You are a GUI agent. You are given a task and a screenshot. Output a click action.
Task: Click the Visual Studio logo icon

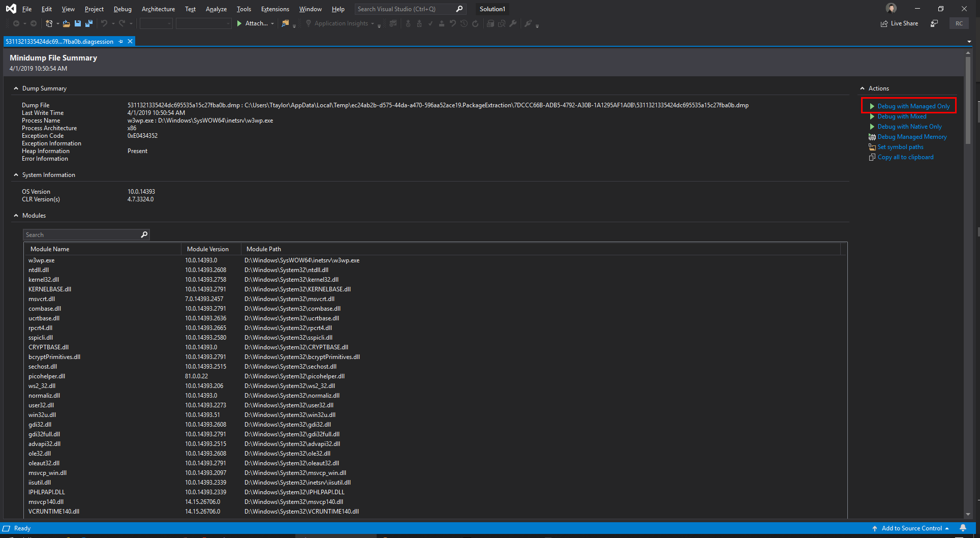11,9
